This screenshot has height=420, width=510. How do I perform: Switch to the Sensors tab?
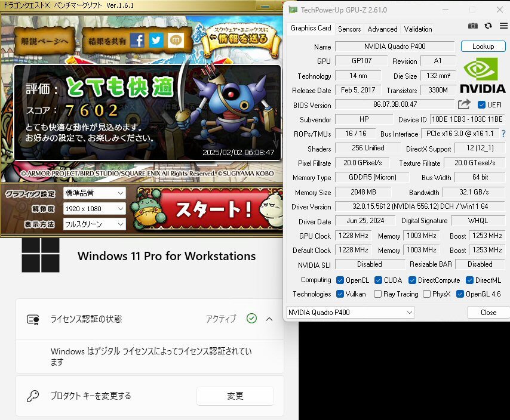coord(349,29)
